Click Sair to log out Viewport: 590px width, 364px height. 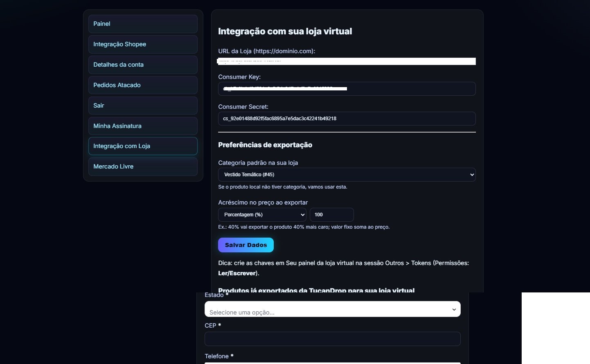(142, 106)
